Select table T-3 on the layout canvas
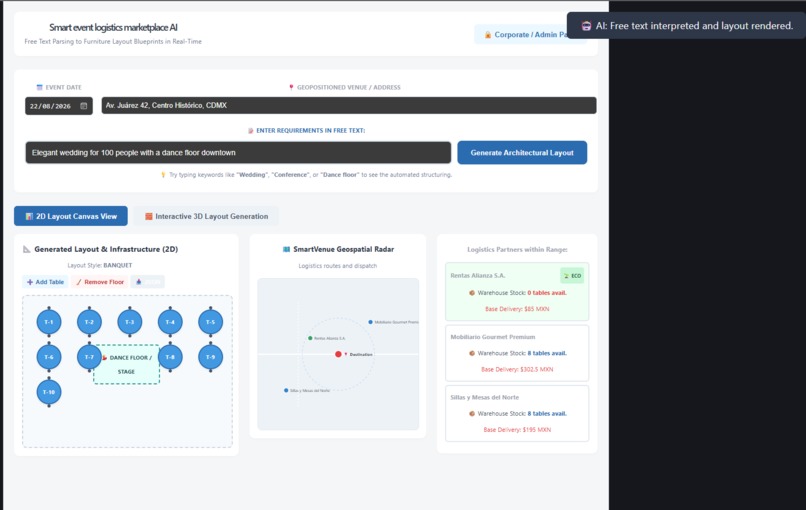The image size is (806, 510). click(130, 322)
